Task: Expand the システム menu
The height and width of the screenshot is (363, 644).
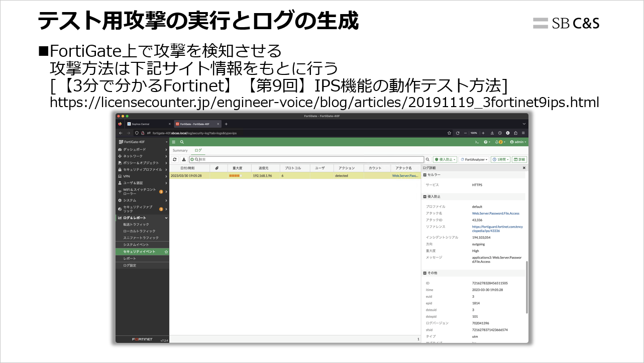Action: click(x=142, y=200)
